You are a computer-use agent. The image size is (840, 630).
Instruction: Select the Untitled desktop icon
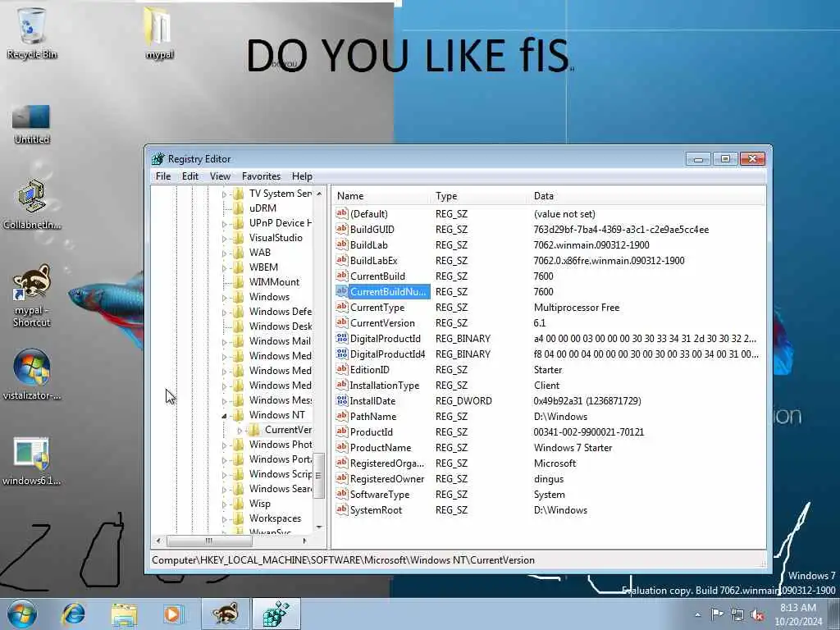tap(32, 125)
